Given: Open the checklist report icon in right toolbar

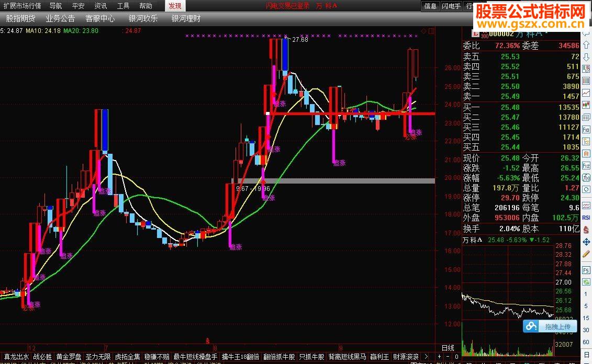Looking at the screenshot, I should 586,69.
